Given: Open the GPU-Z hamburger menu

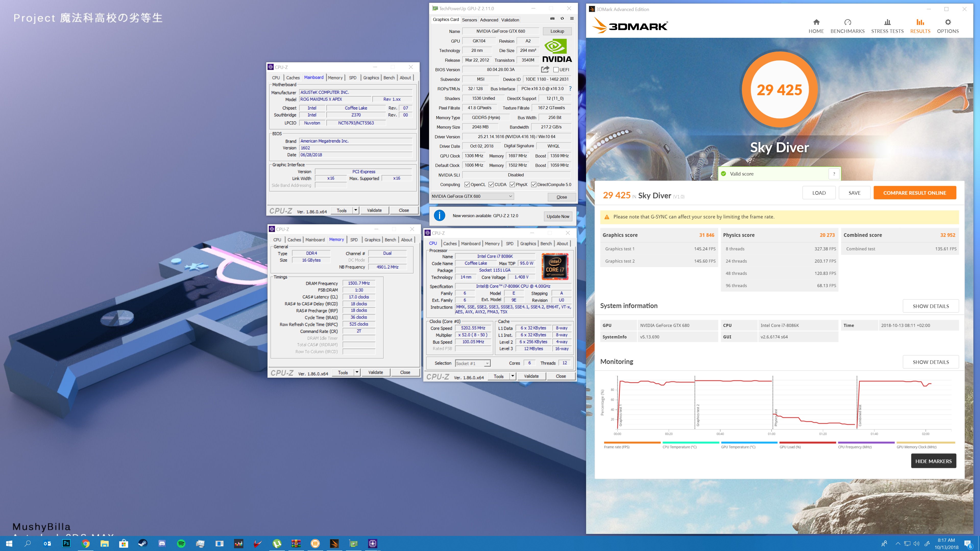Looking at the screenshot, I should (572, 19).
